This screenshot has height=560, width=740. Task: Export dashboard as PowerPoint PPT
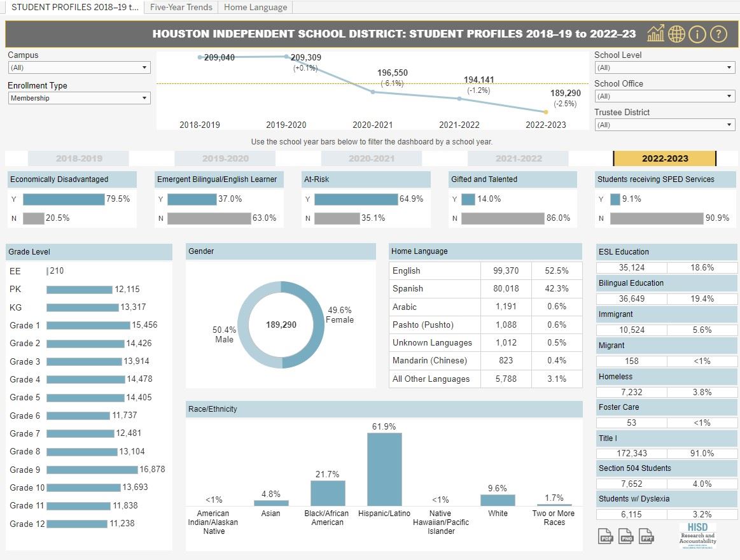(646, 536)
